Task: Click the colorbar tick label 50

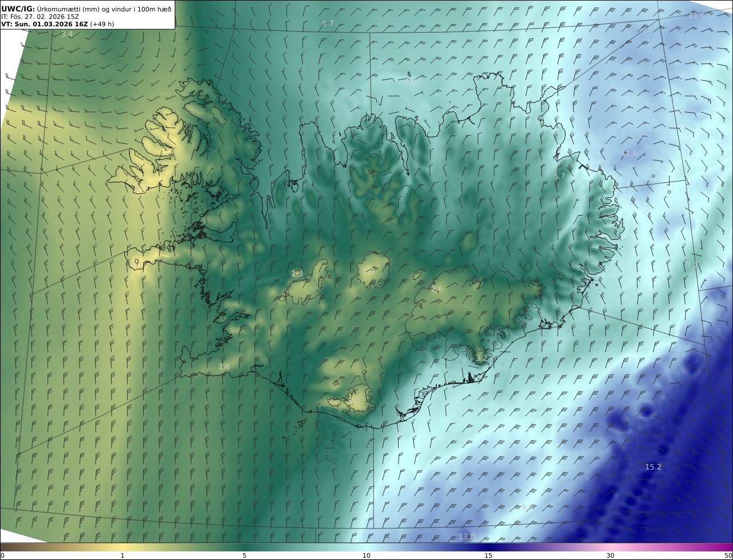Action: coord(728,555)
